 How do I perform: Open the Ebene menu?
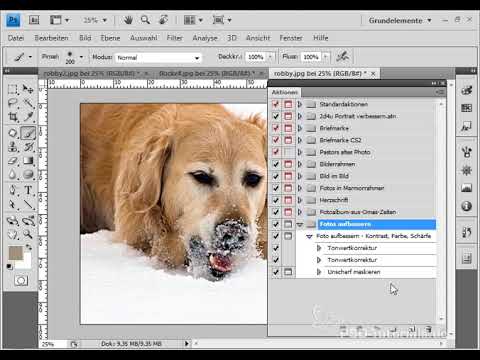coord(110,38)
